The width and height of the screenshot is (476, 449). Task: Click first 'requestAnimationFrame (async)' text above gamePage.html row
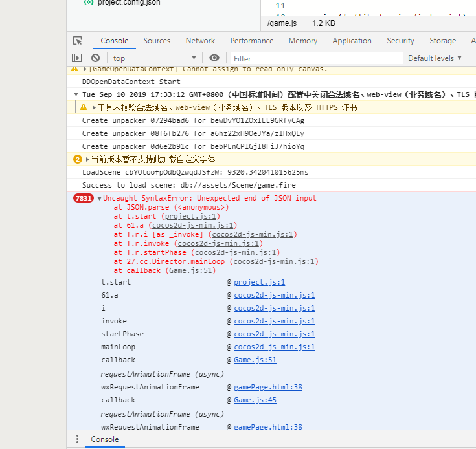[x=163, y=374]
